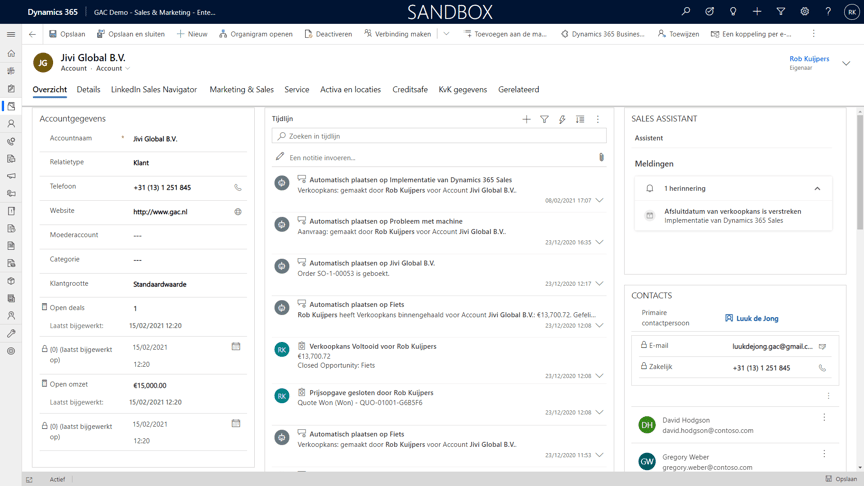Expand the Order SO-1-00053 timeline entry
The image size is (864, 486).
click(599, 283)
